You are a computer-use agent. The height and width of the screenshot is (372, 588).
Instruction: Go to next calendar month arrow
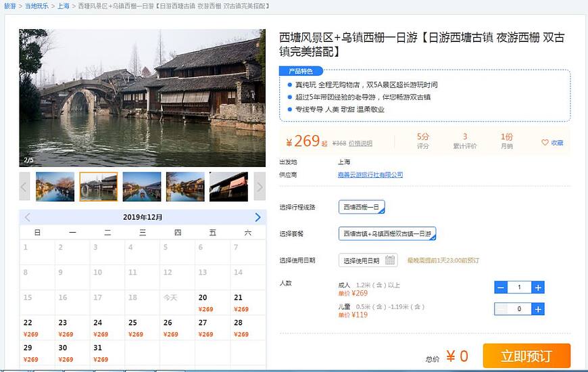[x=258, y=217]
